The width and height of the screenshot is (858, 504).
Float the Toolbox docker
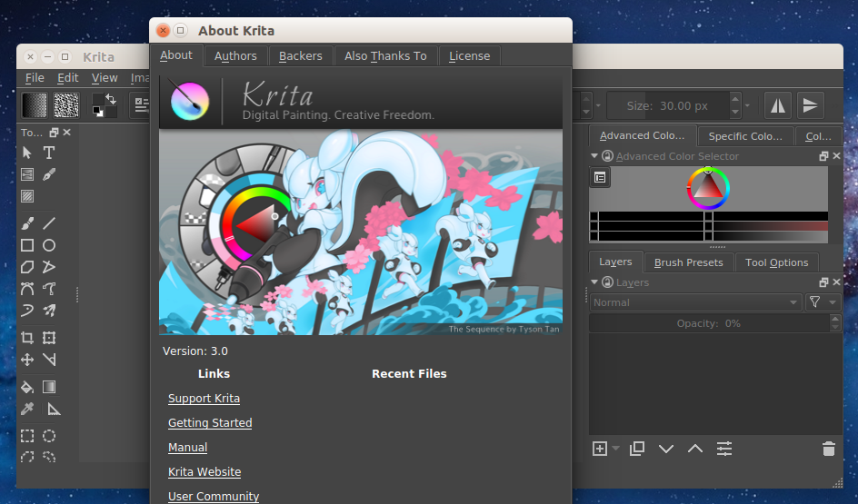coord(54,133)
